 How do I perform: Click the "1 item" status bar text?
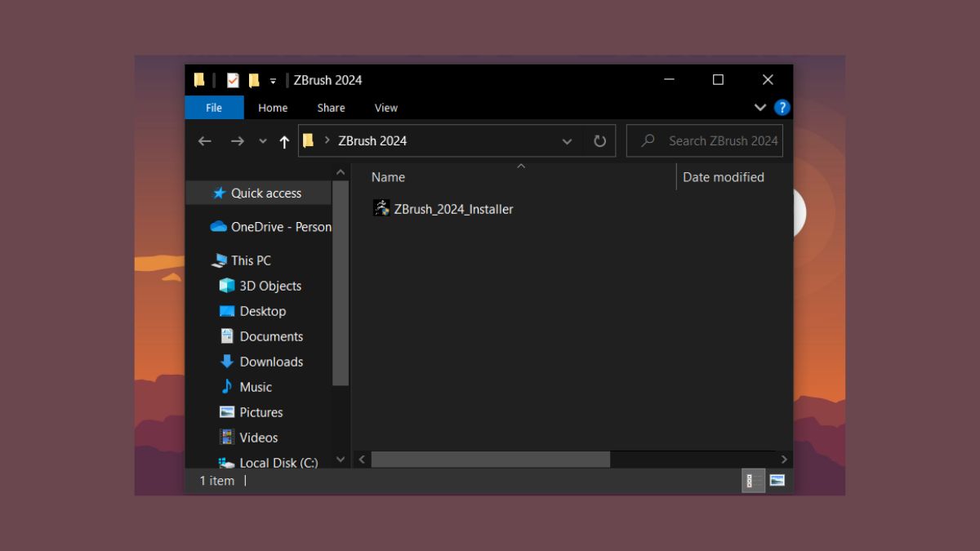point(217,481)
